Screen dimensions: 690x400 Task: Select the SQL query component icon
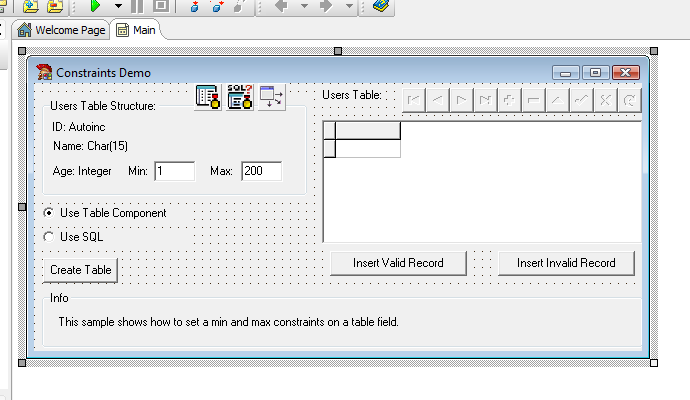pos(239,98)
